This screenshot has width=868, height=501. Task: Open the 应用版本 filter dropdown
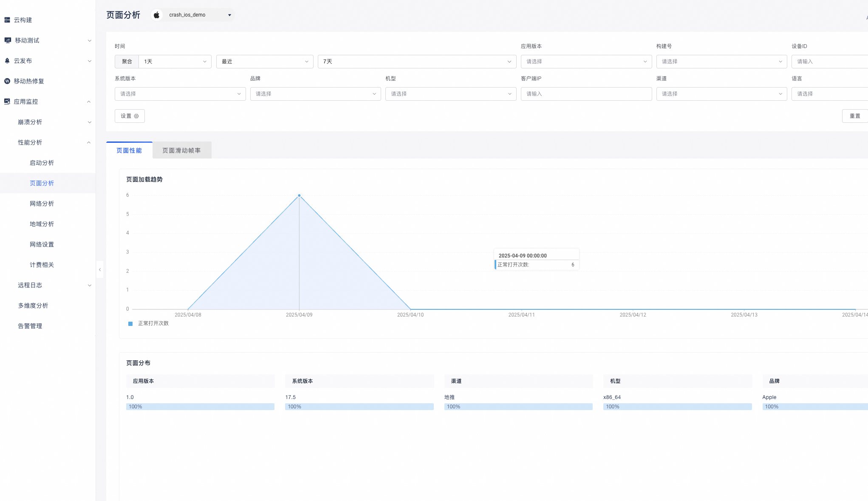[x=586, y=62]
